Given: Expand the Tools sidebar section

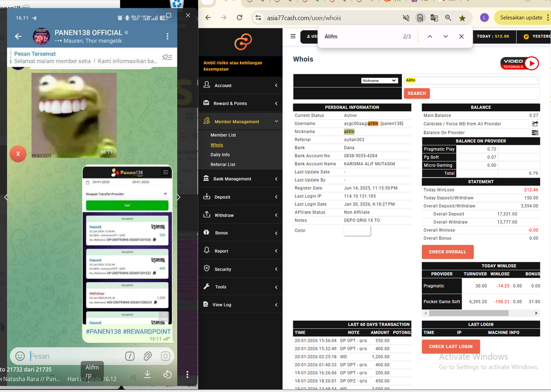Looking at the screenshot, I should (x=241, y=287).
